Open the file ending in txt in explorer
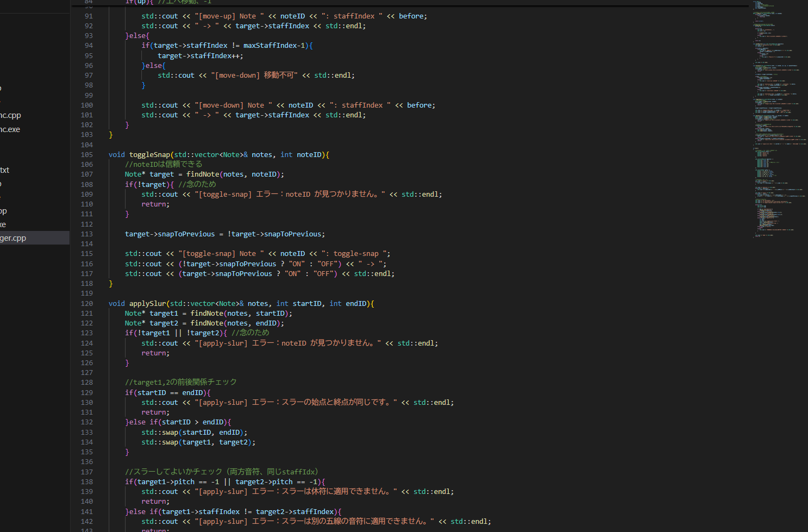Screen dimensions: 808x532 tap(5, 170)
